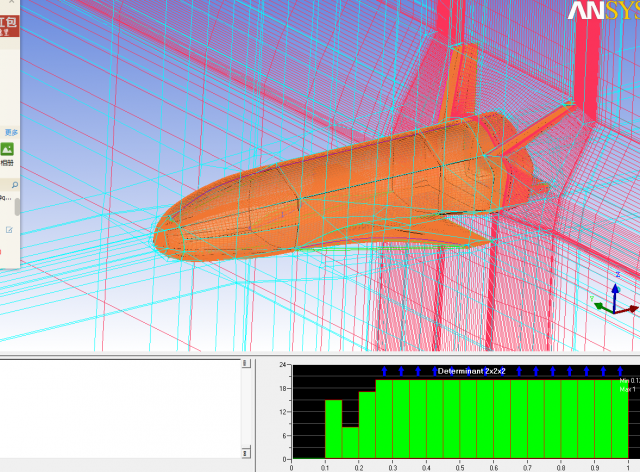The width and height of the screenshot is (640, 472).
Task: Open the green photo album icon in side panel
Action: [x=7, y=149]
